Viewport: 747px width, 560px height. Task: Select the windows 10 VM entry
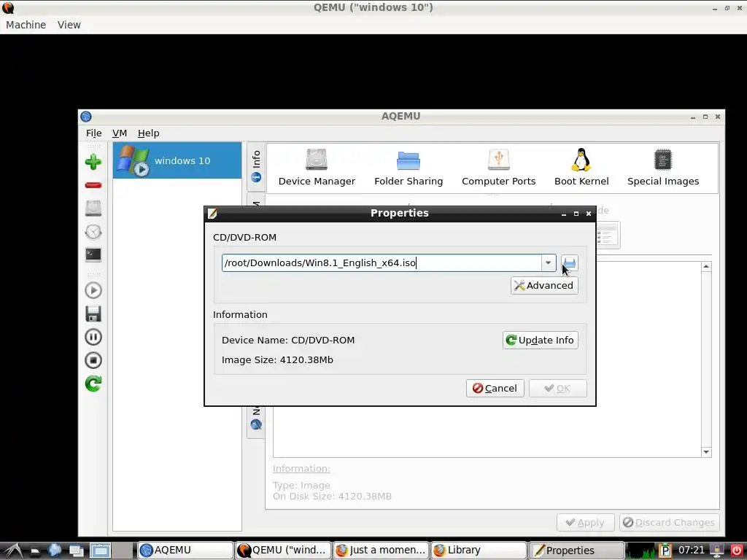(x=177, y=160)
